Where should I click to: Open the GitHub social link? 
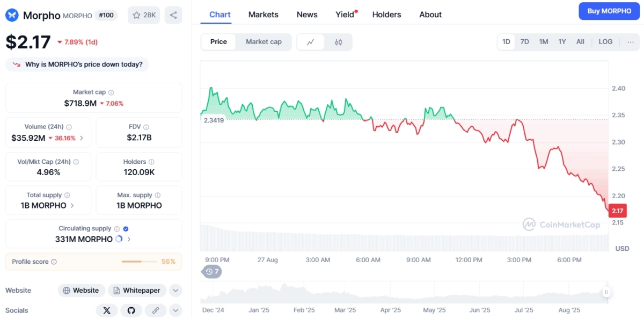click(x=131, y=310)
